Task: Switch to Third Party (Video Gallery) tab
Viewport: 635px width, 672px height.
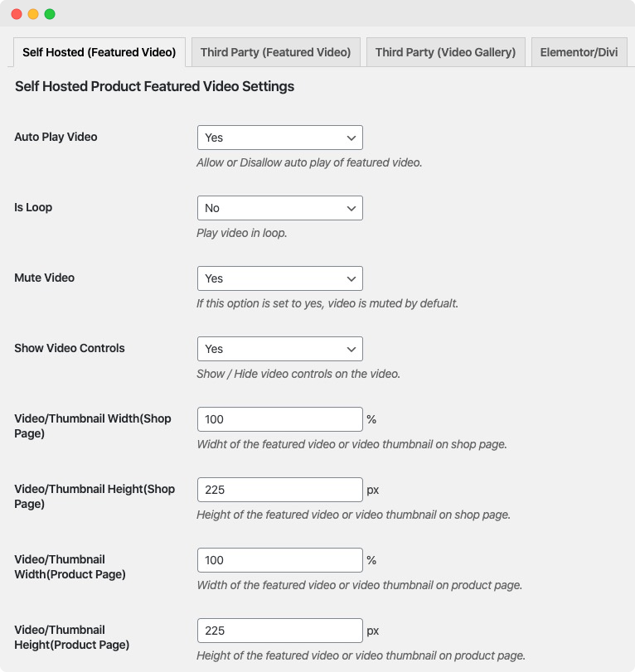Action: click(445, 51)
